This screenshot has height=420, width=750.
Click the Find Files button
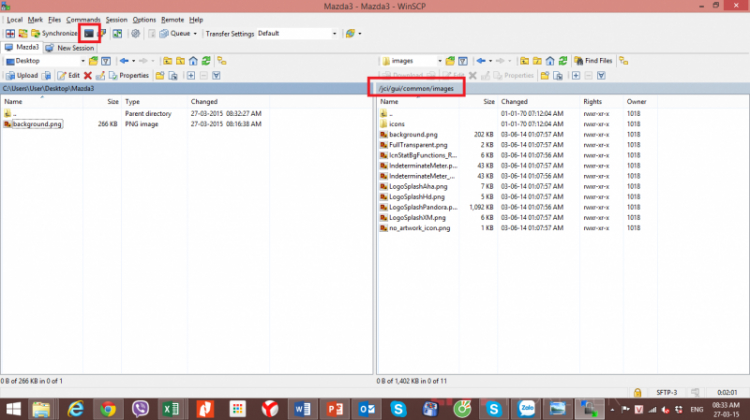coord(593,61)
